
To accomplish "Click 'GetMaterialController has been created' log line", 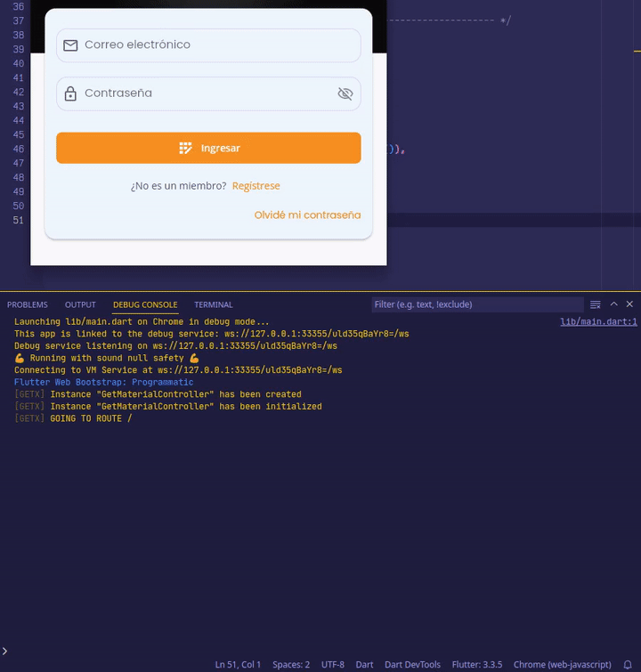I will [x=158, y=394].
